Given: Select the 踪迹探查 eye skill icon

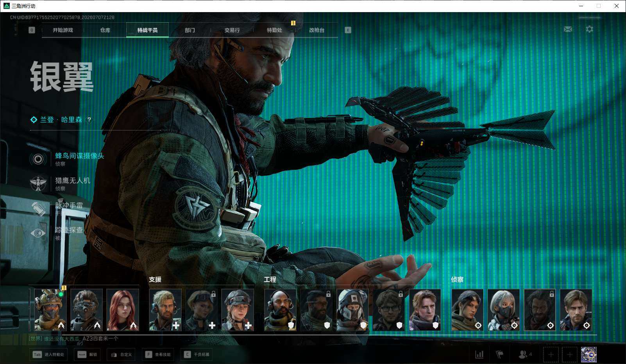Looking at the screenshot, I should pyautogui.click(x=38, y=233).
